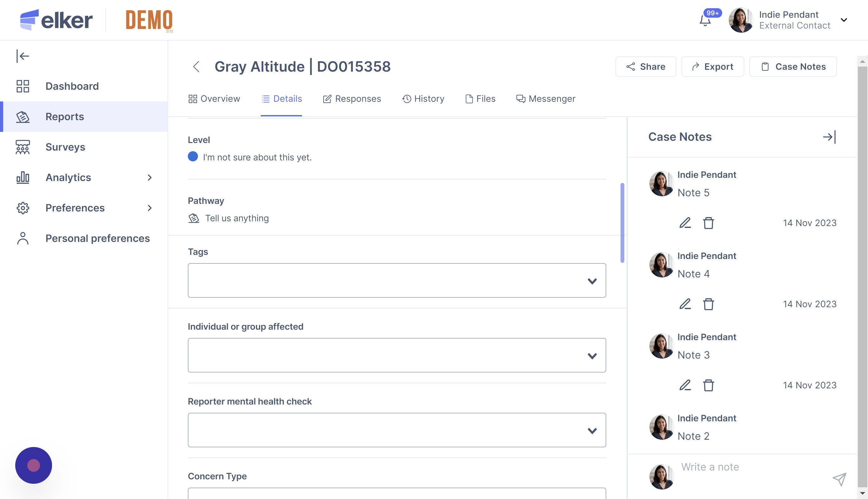
Task: Collapse the left sidebar navigation
Action: coord(23,56)
